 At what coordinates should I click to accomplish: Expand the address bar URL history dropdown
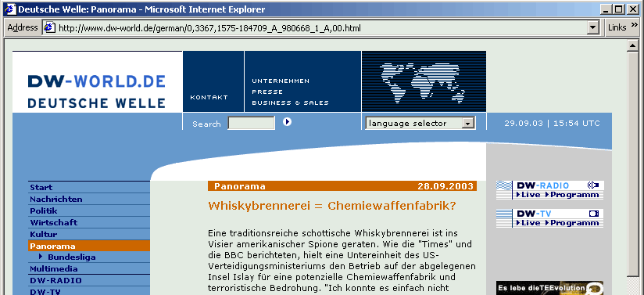coord(592,28)
